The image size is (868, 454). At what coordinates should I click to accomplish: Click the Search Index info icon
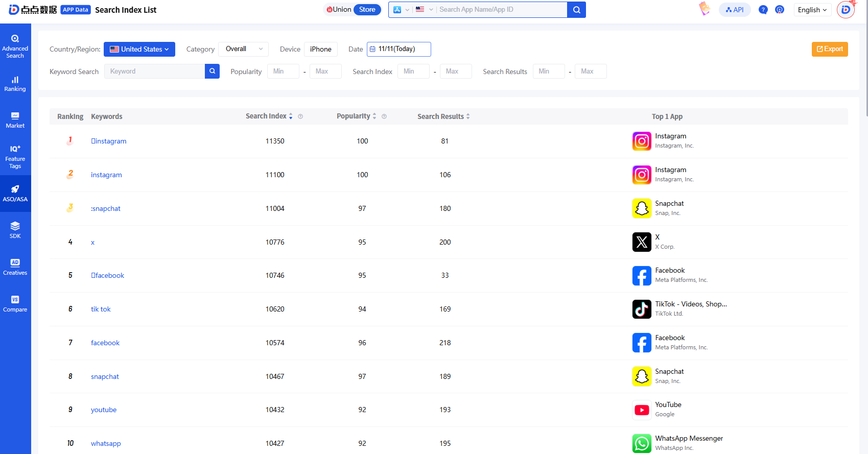click(x=300, y=116)
